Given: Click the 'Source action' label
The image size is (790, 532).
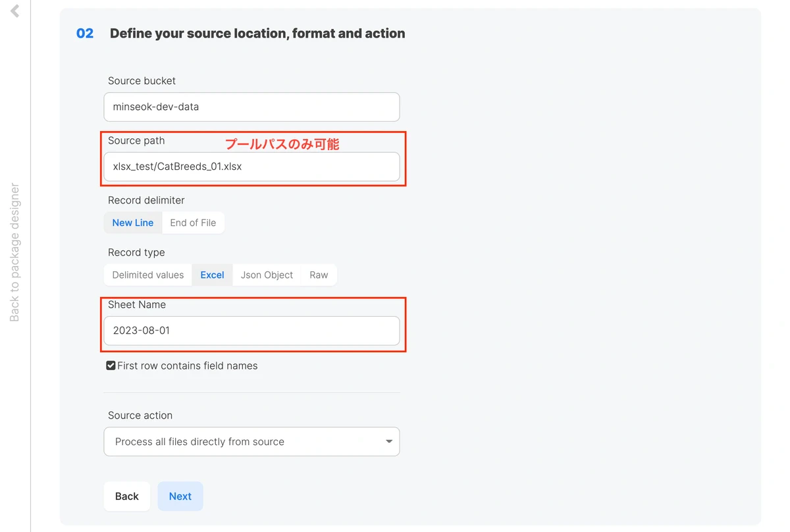Looking at the screenshot, I should pos(140,415).
